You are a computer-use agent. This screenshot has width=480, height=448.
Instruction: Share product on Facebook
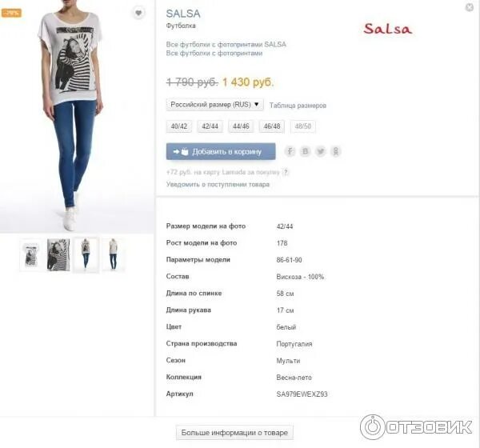[x=290, y=151]
